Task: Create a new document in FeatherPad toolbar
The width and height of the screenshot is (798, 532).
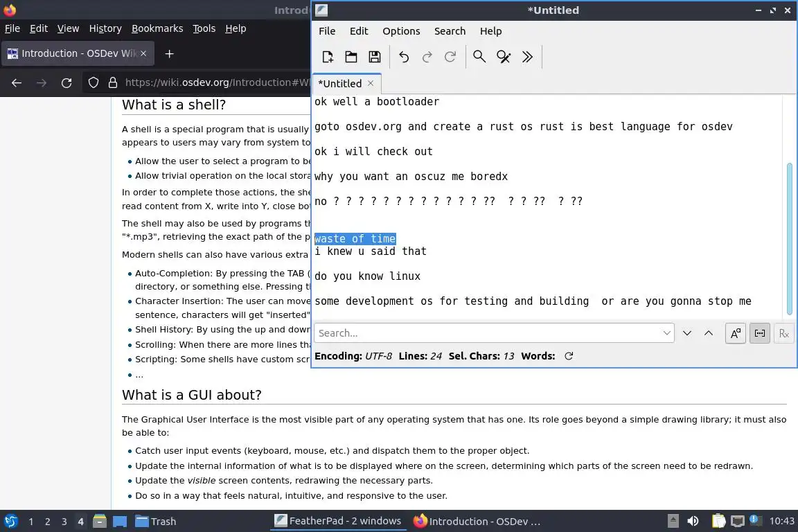Action: coord(328,57)
